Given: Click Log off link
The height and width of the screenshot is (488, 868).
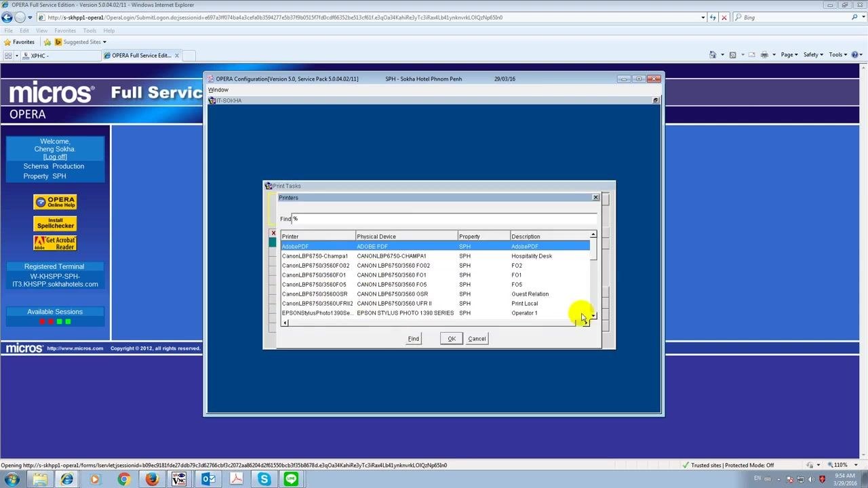Looking at the screenshot, I should click(55, 157).
